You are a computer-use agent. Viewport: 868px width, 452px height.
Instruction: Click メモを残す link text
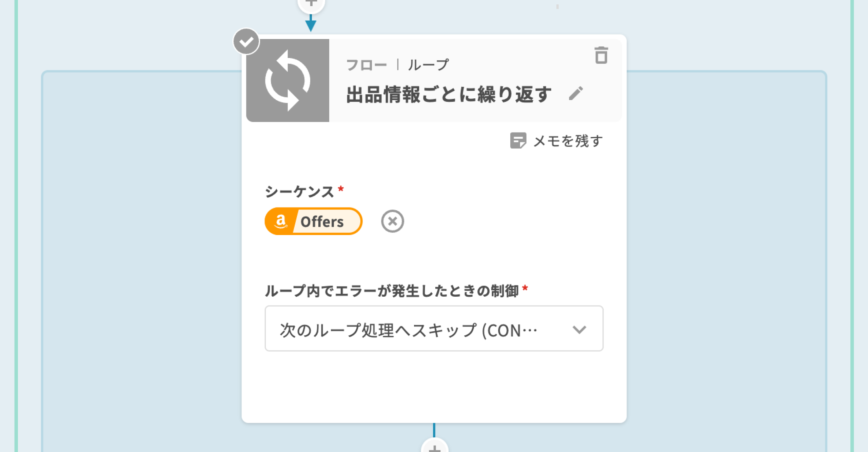[x=568, y=141]
